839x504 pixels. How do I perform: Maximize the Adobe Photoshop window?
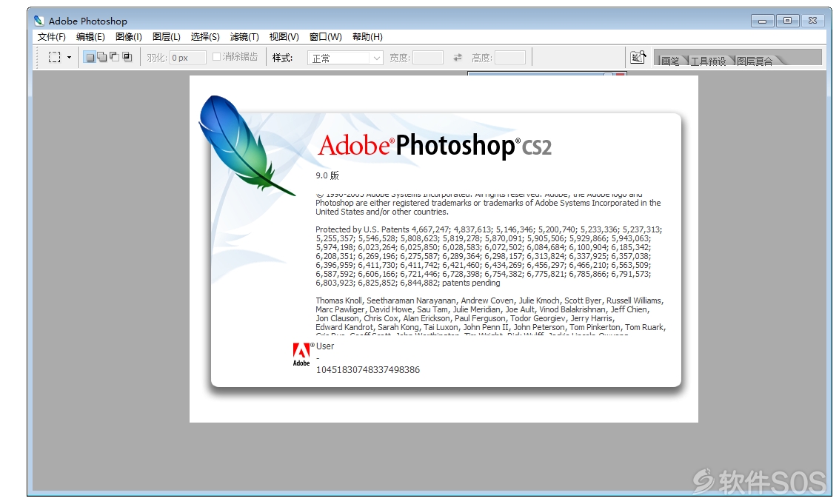[787, 21]
